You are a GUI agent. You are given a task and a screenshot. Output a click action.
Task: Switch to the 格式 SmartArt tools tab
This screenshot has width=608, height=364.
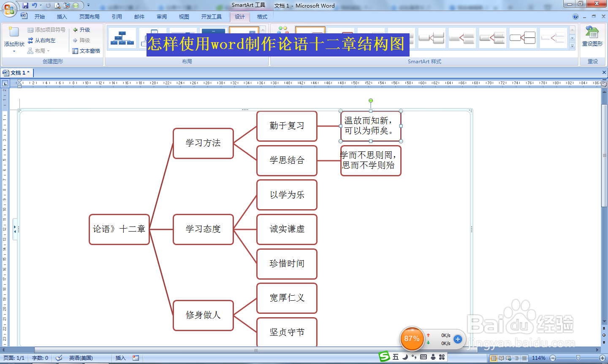pyautogui.click(x=262, y=16)
